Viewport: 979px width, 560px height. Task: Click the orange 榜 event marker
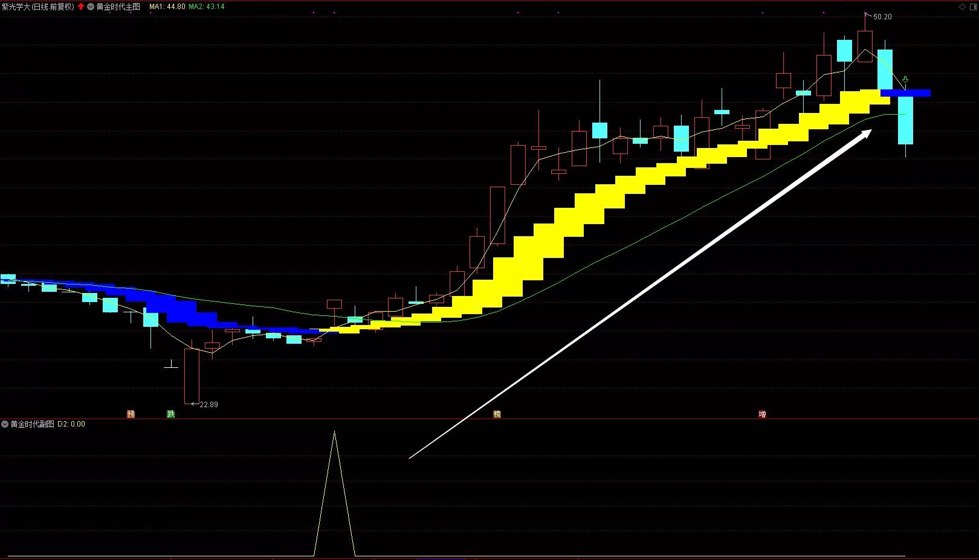[497, 414]
